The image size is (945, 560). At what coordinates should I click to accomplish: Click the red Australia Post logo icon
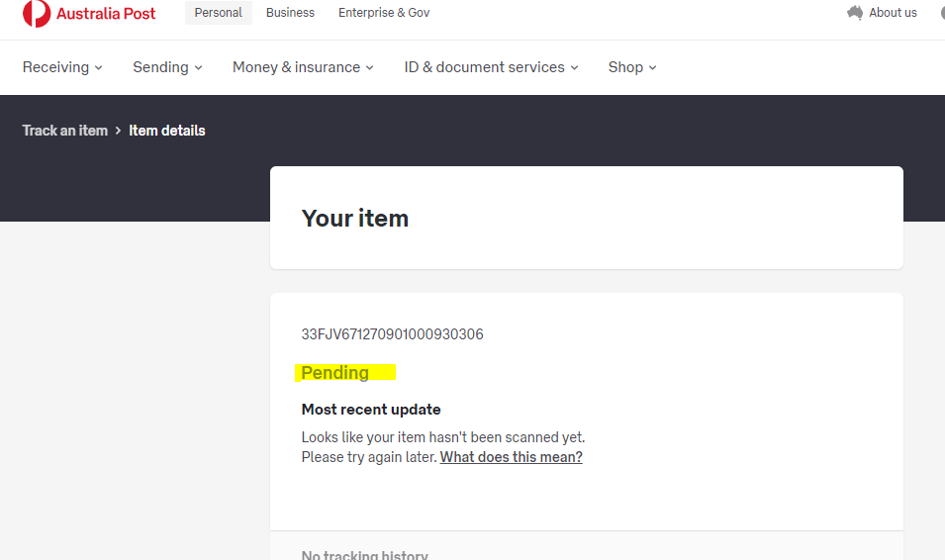pos(37,13)
